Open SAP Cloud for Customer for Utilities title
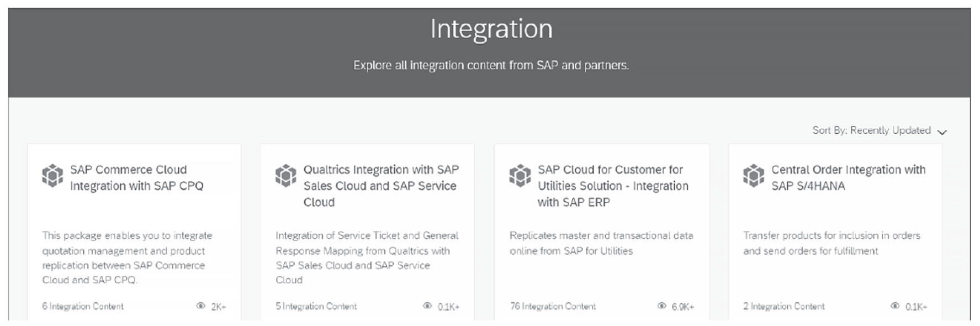This screenshot has width=980, height=326. click(613, 186)
